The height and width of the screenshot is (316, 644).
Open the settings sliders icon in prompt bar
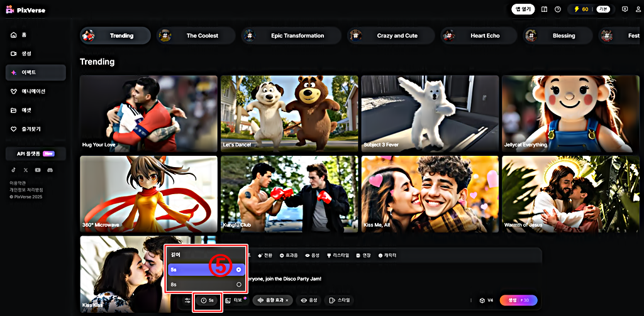[x=187, y=300]
